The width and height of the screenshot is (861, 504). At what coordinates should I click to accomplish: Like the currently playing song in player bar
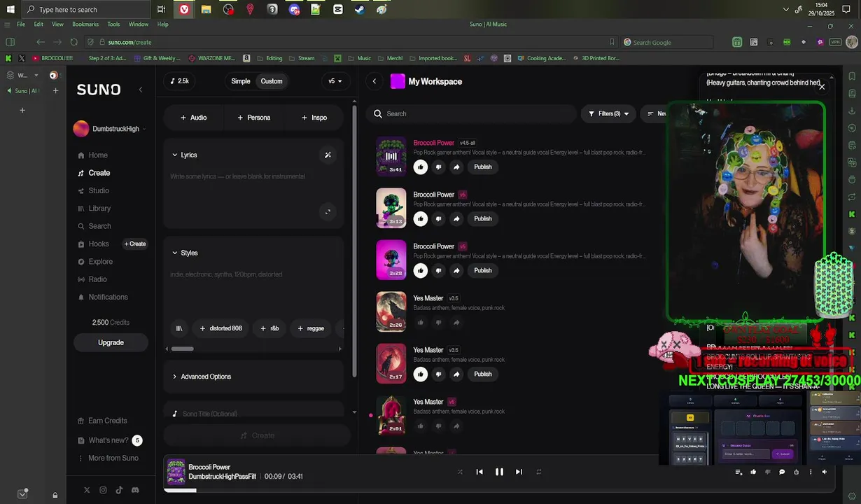click(x=753, y=472)
